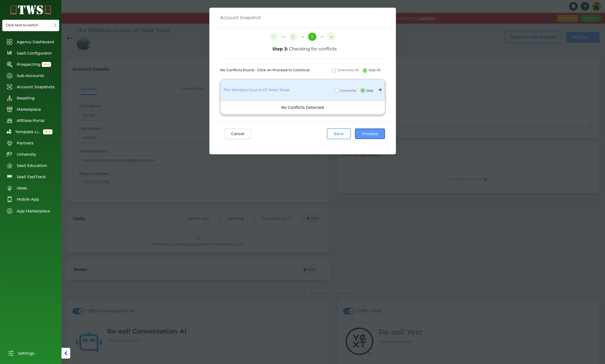This screenshot has height=364, width=605.
Task: Click the Add New Service cart icon
Action: (485, 179)
